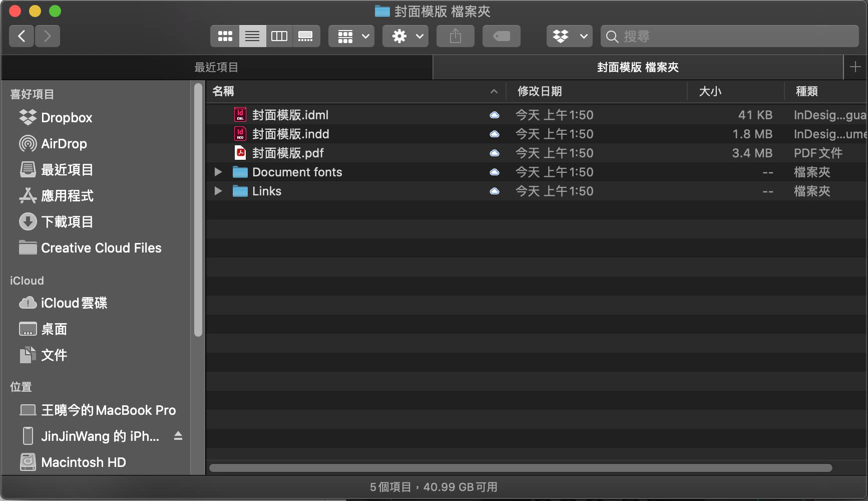Switch to gallery view in toolbar
This screenshot has height=501, width=868.
pos(305,36)
